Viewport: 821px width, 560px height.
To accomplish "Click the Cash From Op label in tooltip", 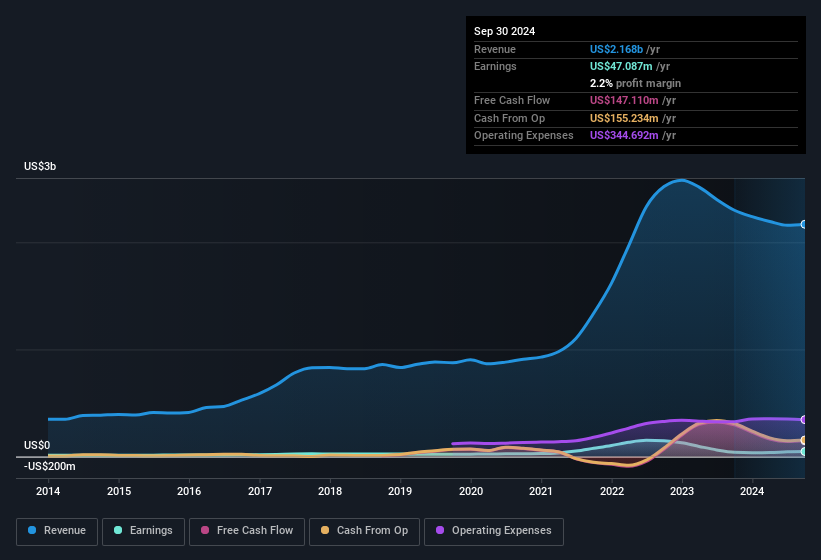I will (x=509, y=118).
